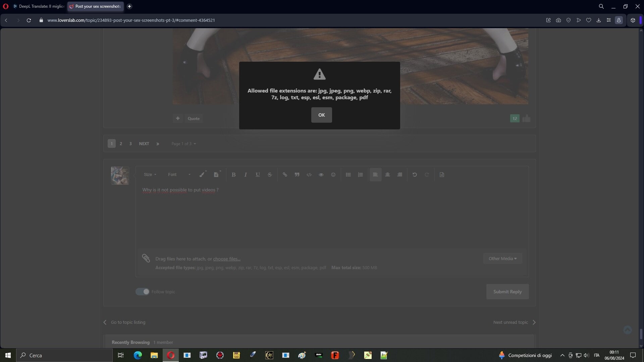
Task: Apply strikethrough formatting in the editor
Action: point(270,175)
